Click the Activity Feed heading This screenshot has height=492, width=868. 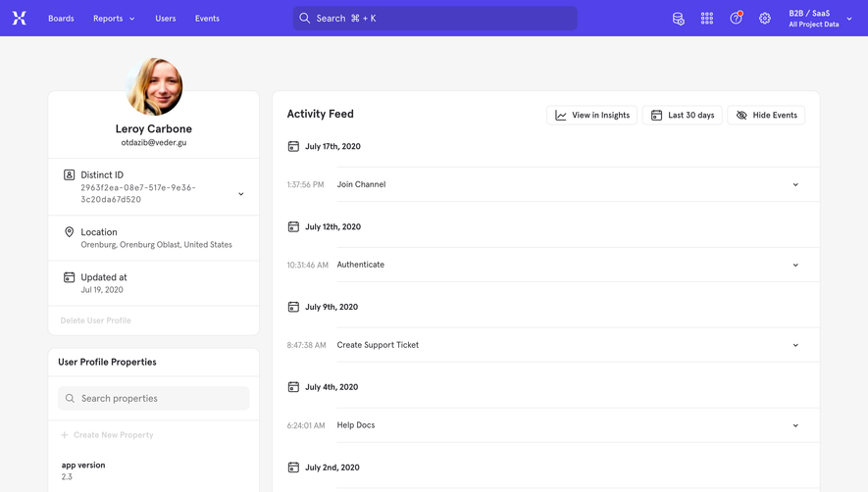click(320, 114)
